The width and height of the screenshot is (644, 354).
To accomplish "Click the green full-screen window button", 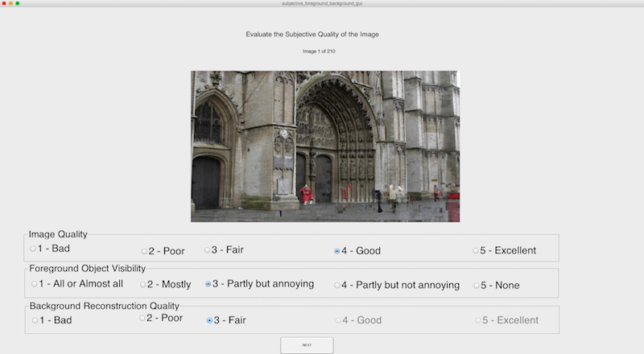I will (x=18, y=3).
